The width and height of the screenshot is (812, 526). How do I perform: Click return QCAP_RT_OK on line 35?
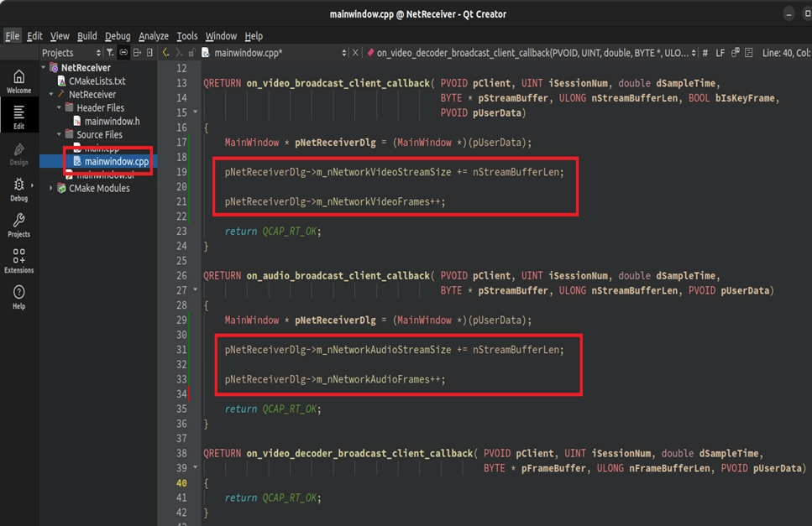point(273,409)
